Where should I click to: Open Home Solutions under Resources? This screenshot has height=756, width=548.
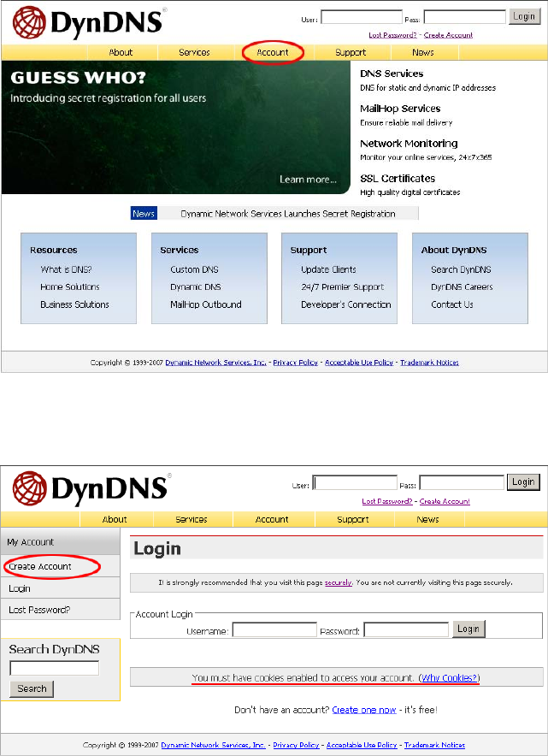pos(70,286)
